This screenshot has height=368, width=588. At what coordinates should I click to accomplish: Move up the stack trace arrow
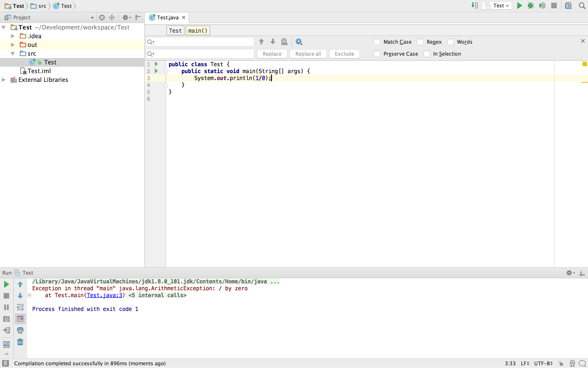click(20, 284)
